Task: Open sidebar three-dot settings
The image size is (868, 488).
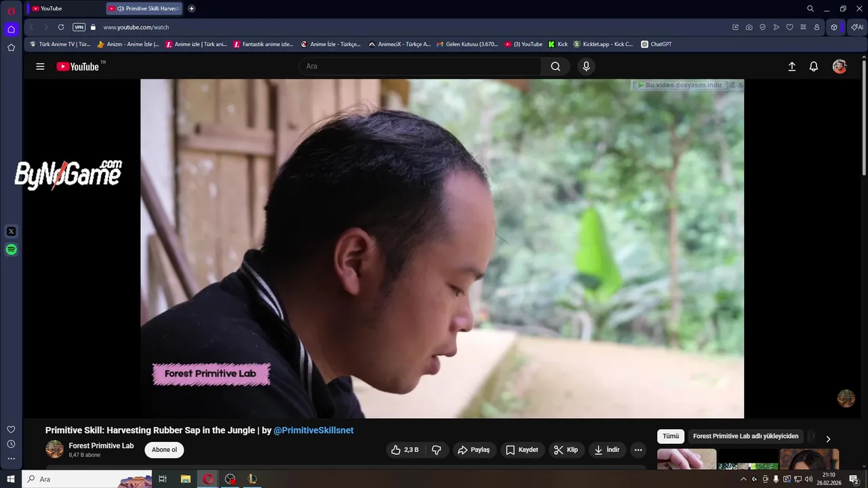Action: [11, 459]
